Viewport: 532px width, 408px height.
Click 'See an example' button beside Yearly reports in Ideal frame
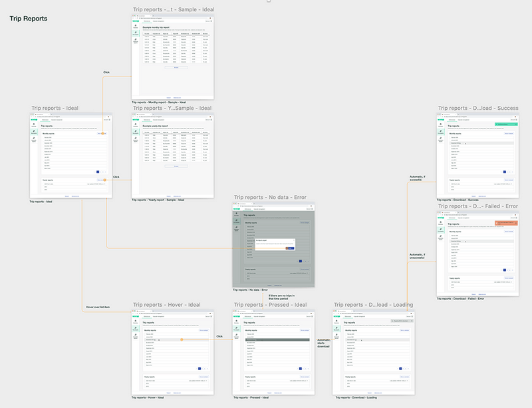point(102,180)
